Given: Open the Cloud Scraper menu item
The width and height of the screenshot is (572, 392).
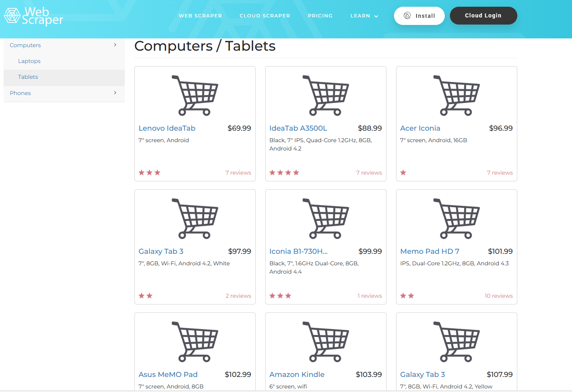Looking at the screenshot, I should point(265,16).
